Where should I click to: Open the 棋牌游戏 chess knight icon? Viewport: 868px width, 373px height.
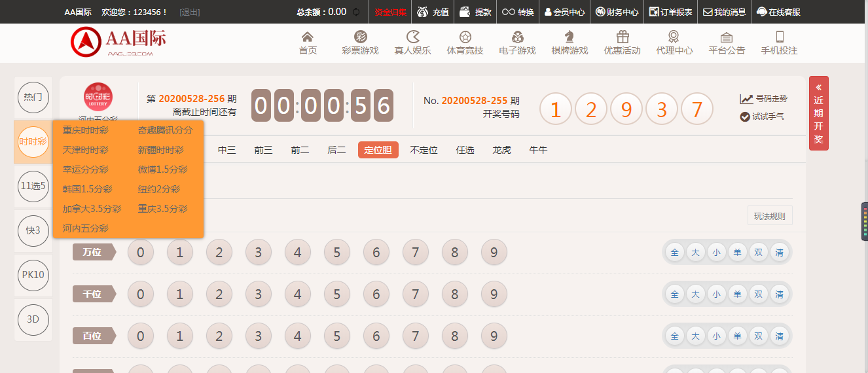pos(570,37)
